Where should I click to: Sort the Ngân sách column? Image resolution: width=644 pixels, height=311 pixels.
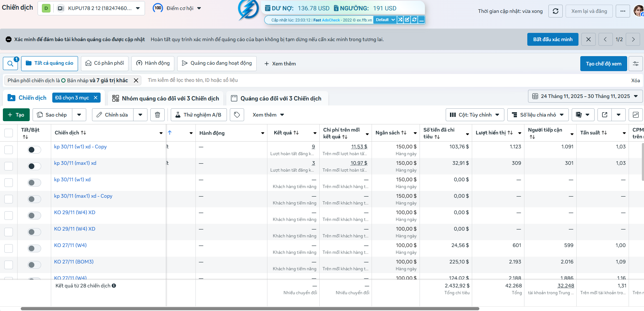tap(404, 133)
